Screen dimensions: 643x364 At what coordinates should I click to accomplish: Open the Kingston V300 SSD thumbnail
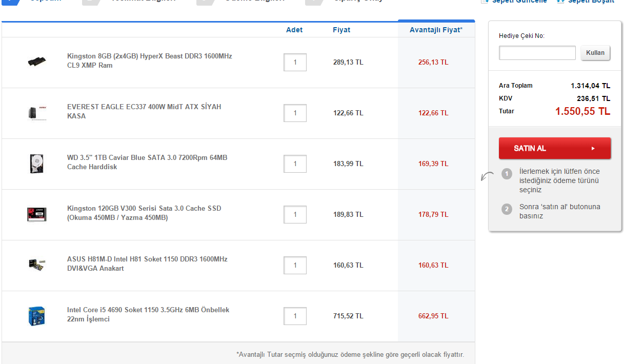(37, 214)
